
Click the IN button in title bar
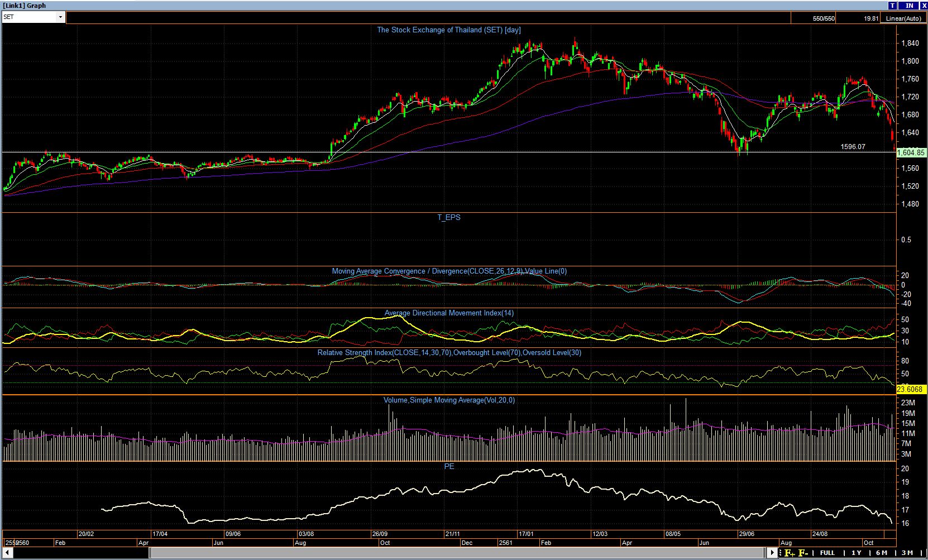click(909, 5)
